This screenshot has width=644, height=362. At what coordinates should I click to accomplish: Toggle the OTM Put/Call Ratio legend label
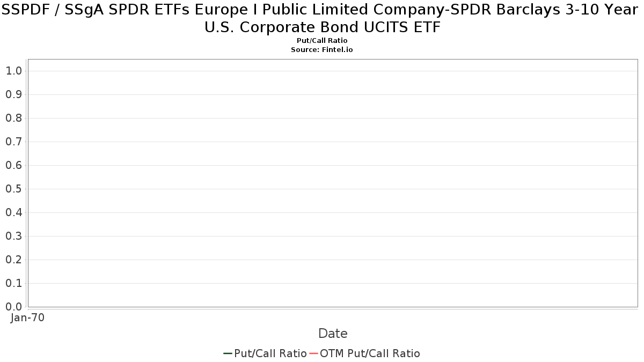[370, 353]
